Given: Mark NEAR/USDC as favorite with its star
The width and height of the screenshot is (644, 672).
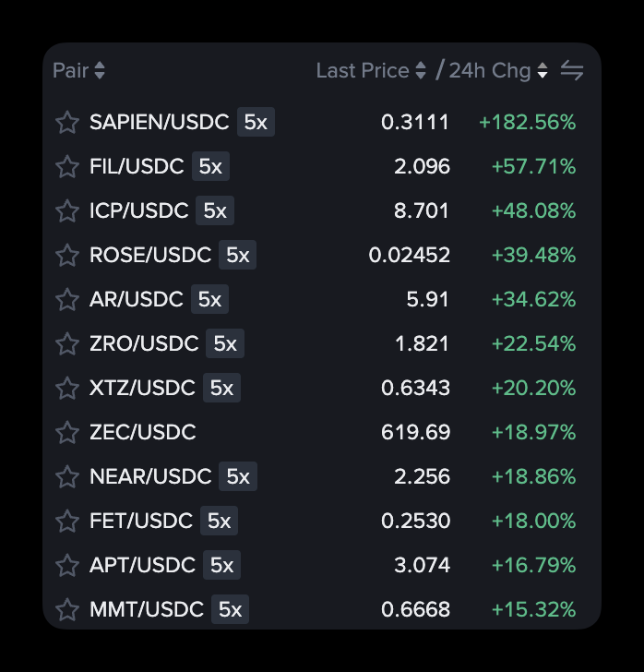Looking at the screenshot, I should [x=67, y=477].
